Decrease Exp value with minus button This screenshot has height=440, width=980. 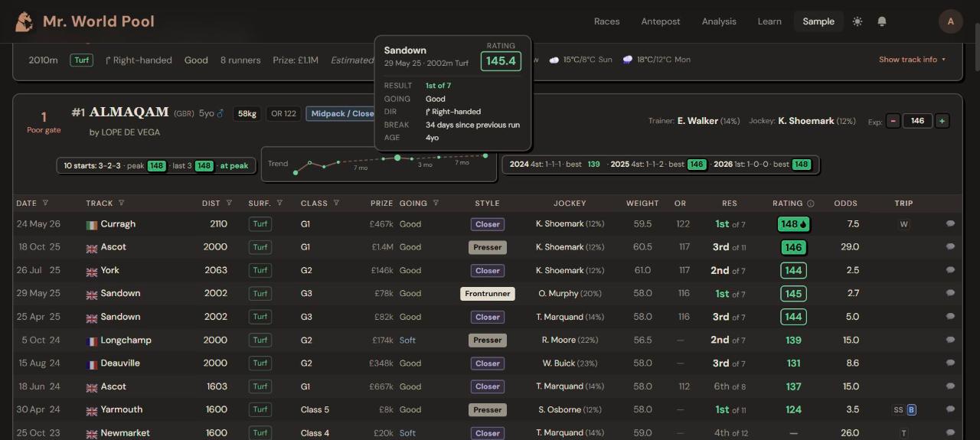893,121
